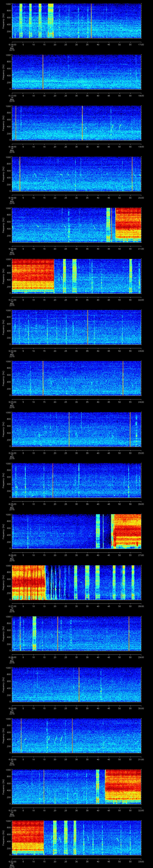Select the spectrogram panel starting at 6:26:00

(x=77, y=531)
